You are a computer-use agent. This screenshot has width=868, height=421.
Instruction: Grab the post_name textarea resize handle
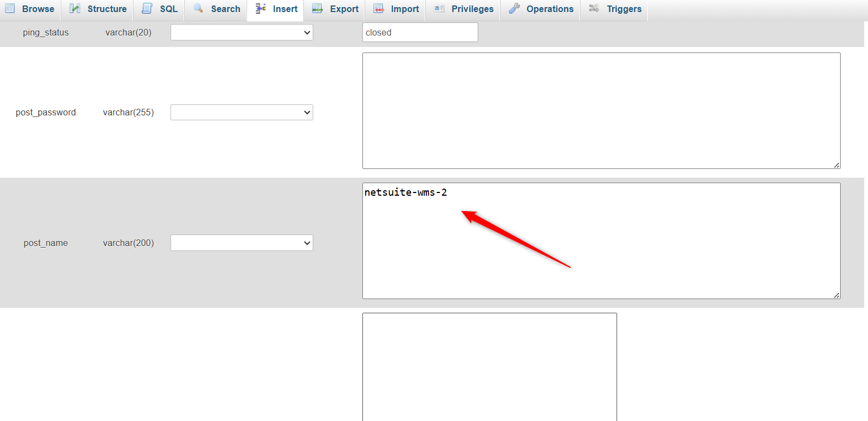tap(837, 295)
